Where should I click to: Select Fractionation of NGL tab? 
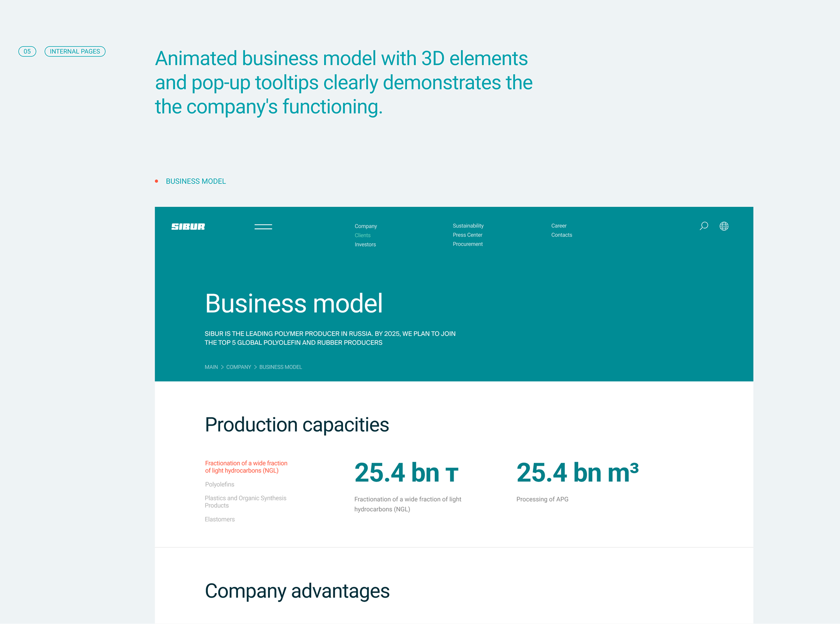click(x=246, y=467)
